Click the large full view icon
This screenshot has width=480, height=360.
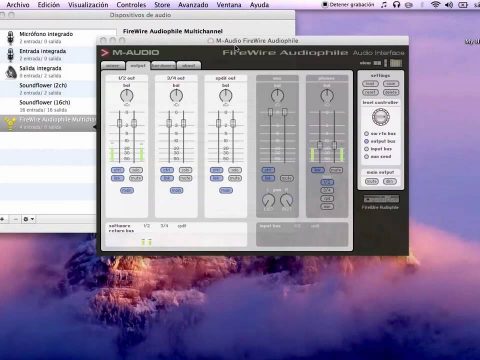396,63
